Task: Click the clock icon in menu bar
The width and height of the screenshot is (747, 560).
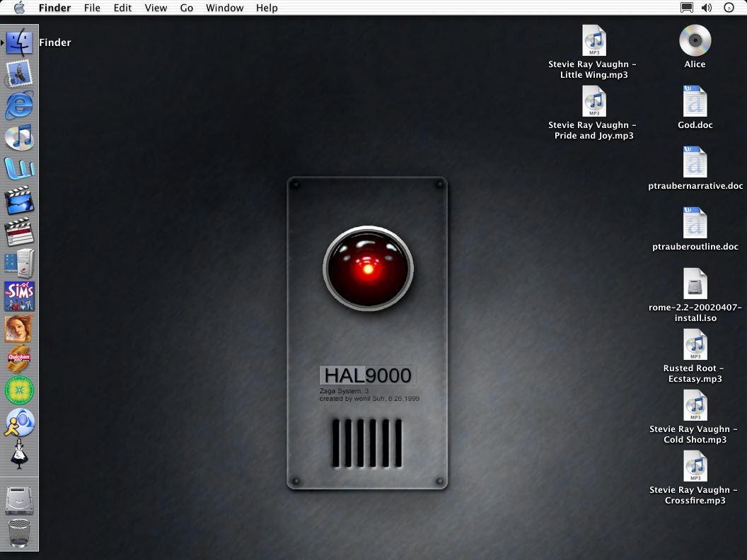Action: (x=729, y=8)
